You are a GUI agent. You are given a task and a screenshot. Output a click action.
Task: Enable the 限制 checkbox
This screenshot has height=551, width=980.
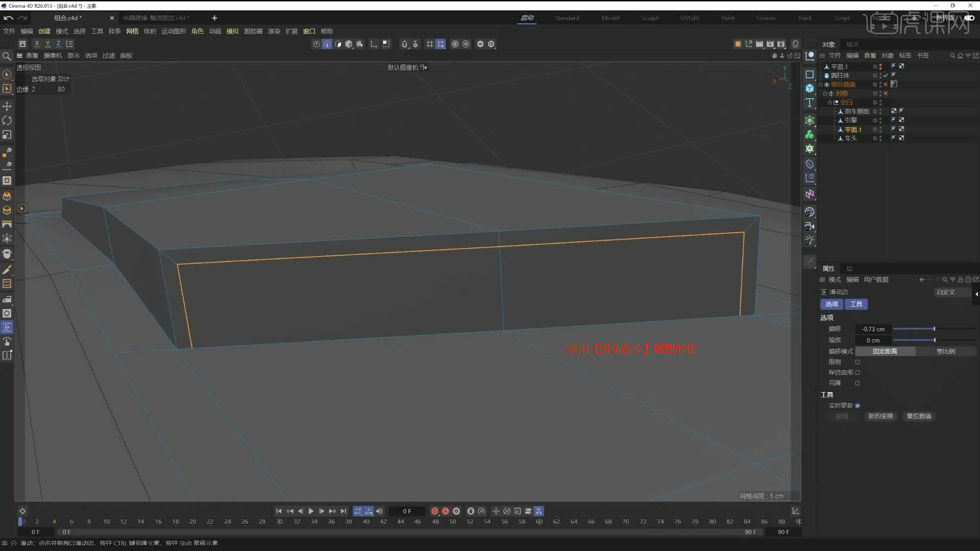857,362
